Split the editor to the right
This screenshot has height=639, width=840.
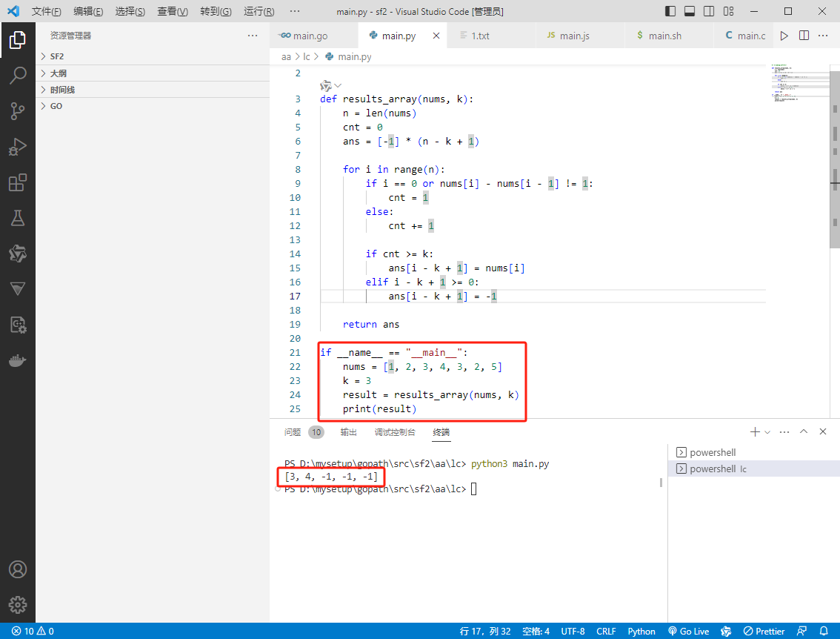pos(804,36)
